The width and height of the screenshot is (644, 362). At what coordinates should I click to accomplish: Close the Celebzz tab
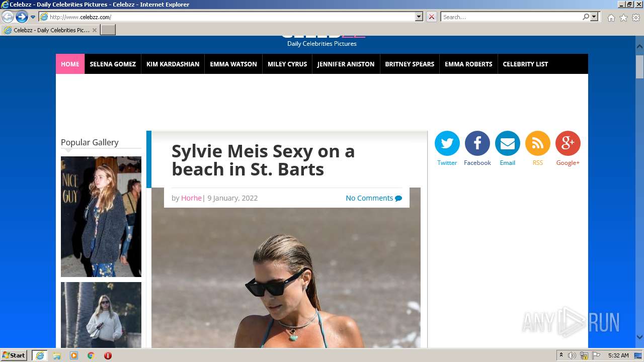point(95,30)
